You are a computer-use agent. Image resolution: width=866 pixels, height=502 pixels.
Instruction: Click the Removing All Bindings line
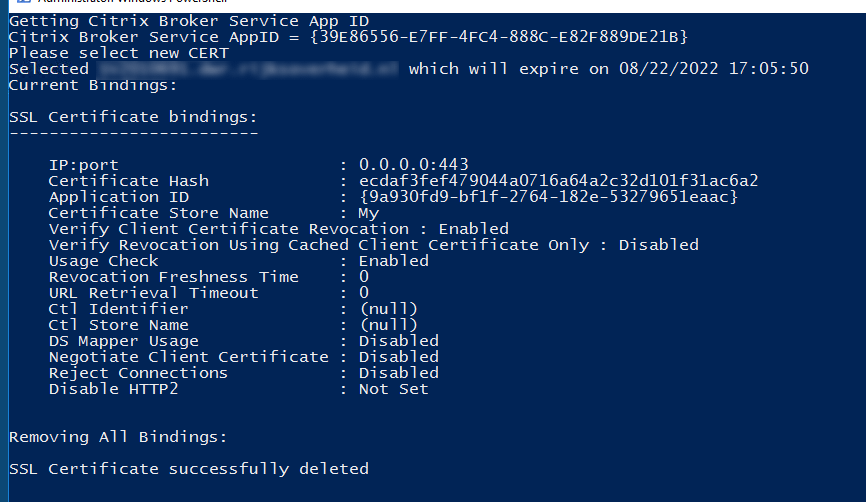[x=118, y=437]
